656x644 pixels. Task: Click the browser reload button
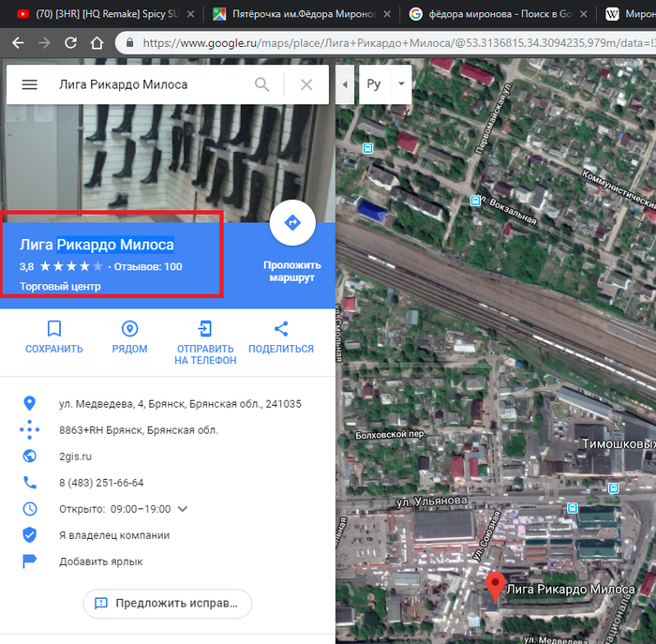click(x=71, y=43)
